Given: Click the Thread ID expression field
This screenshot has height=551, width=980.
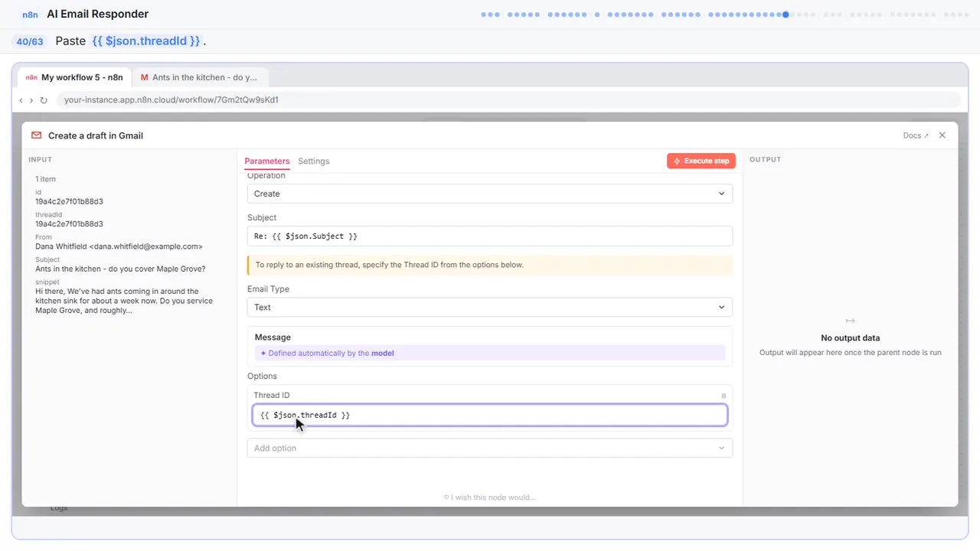Looking at the screenshot, I should click(x=490, y=415).
